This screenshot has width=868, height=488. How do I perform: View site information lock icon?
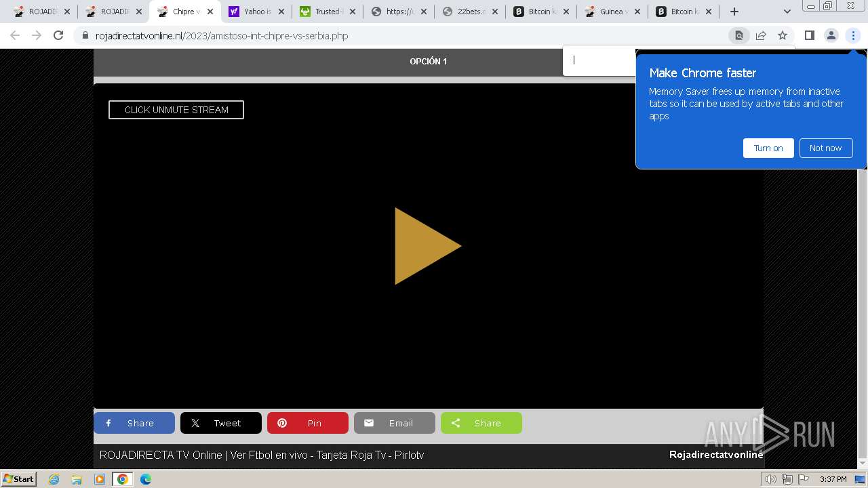[x=85, y=35]
